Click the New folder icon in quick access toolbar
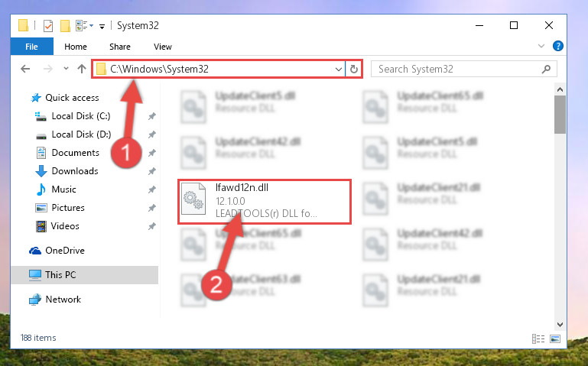Image resolution: width=588 pixels, height=366 pixels. 65,26
